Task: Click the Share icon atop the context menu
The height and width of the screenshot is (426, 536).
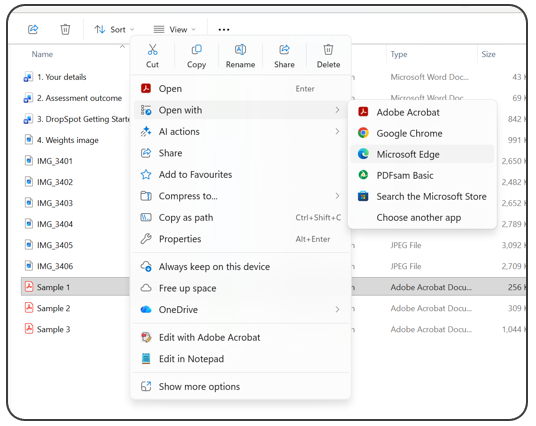Action: point(284,50)
